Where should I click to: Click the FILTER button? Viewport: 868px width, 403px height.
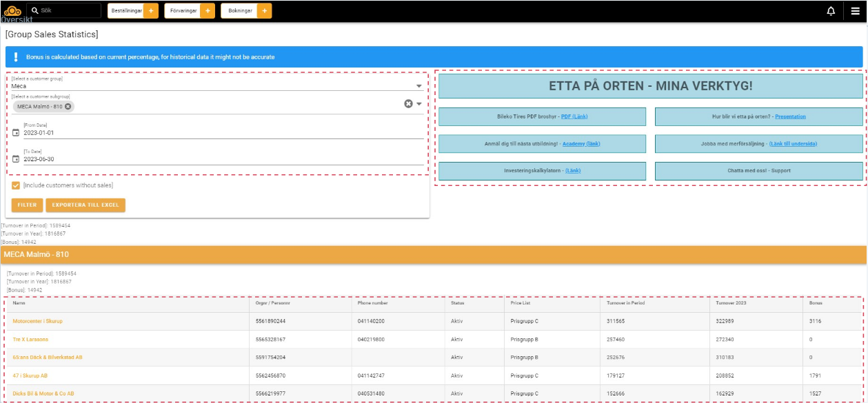tap(28, 205)
